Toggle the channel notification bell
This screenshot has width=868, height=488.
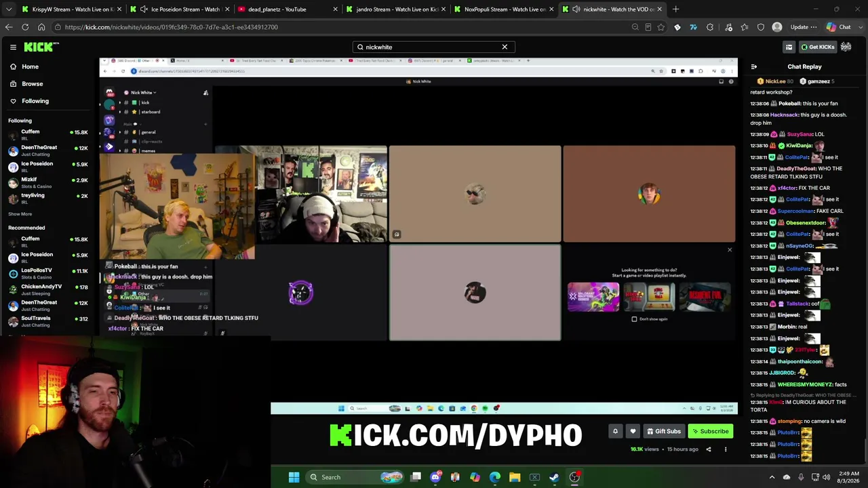click(615, 431)
